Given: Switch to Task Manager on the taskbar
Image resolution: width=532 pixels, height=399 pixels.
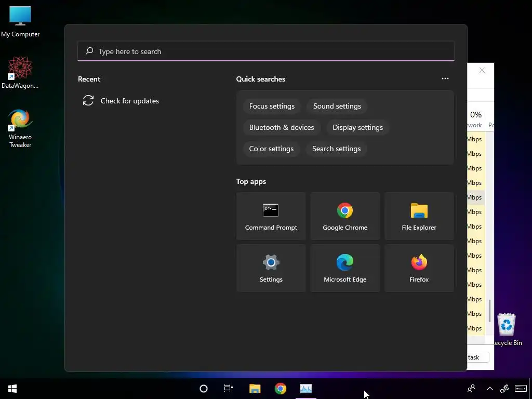Looking at the screenshot, I should click(x=305, y=389).
